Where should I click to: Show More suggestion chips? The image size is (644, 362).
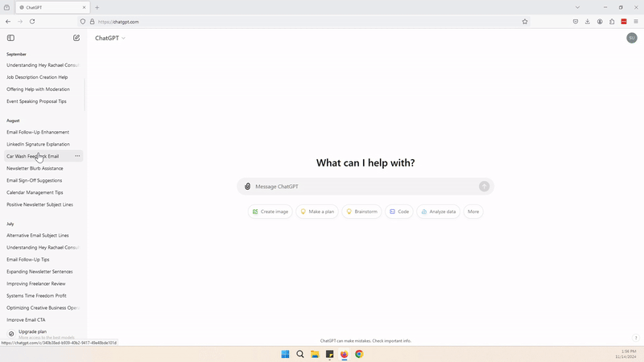point(473,212)
